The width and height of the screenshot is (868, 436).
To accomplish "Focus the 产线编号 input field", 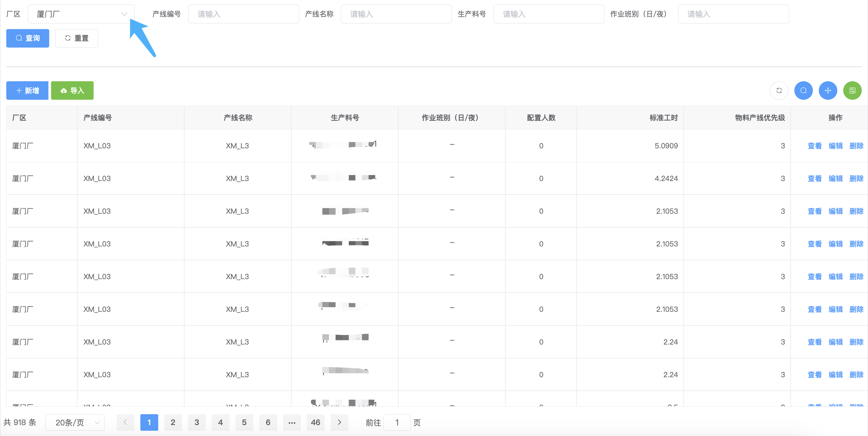I will click(243, 14).
